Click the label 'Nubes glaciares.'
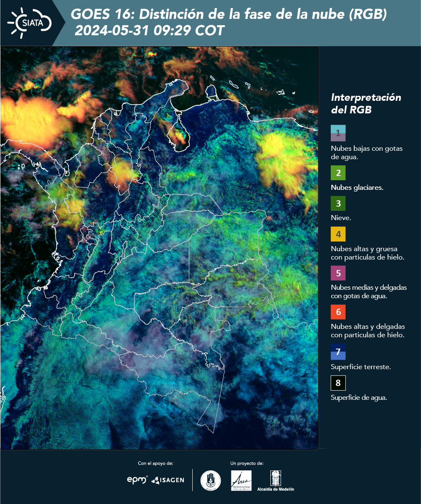This screenshot has height=504, width=421. tap(357, 188)
